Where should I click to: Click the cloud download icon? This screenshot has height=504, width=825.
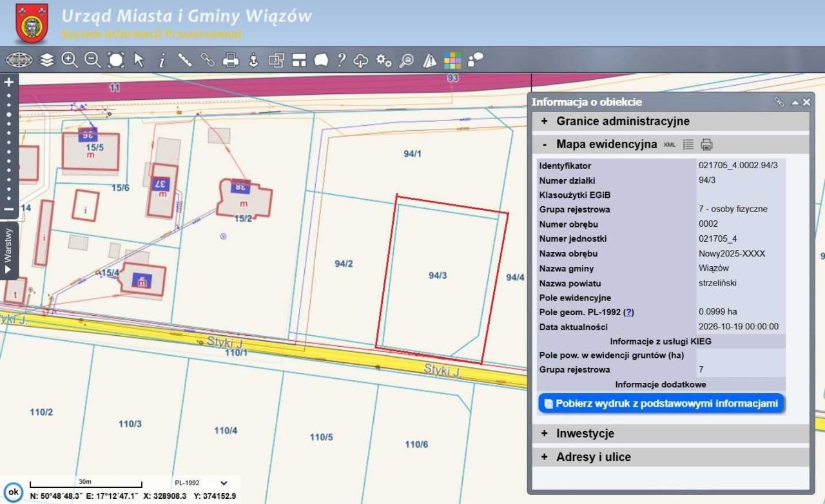pos(361,60)
